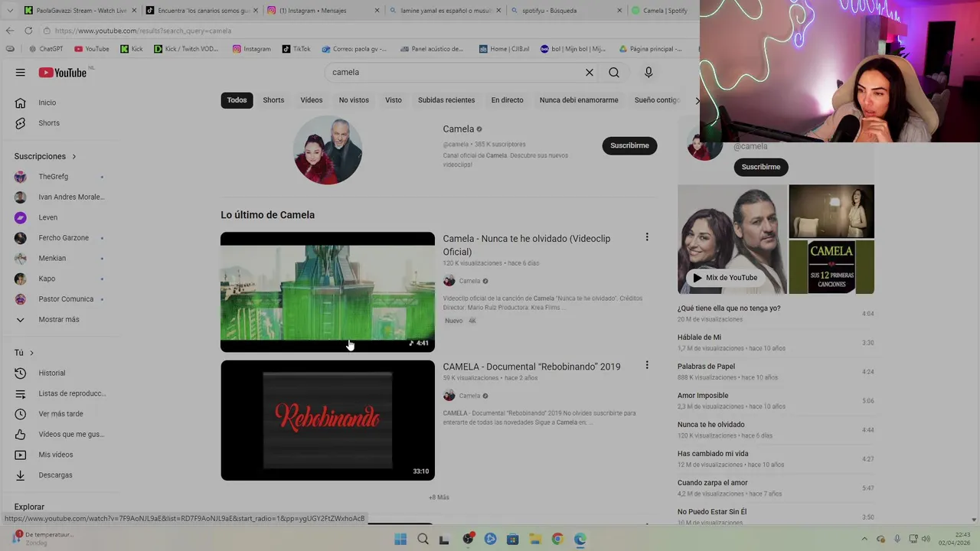This screenshot has width=980, height=551.
Task: Select the No vistos filter chip
Action: point(354,100)
